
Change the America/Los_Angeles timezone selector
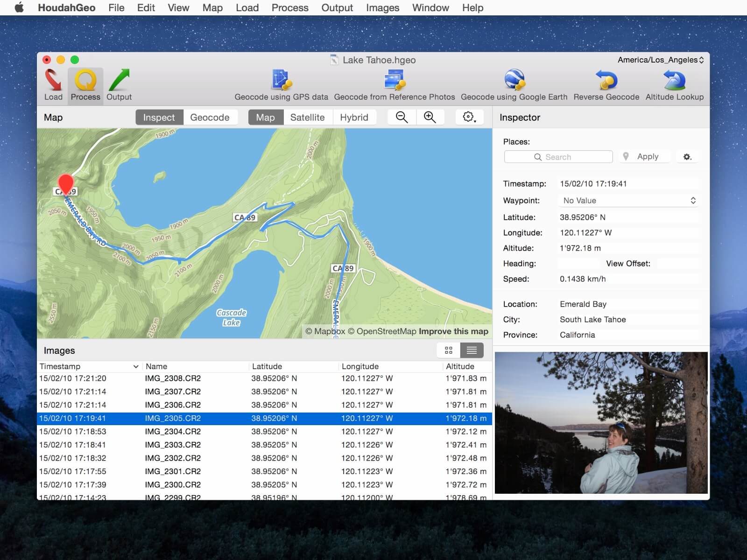tap(659, 60)
